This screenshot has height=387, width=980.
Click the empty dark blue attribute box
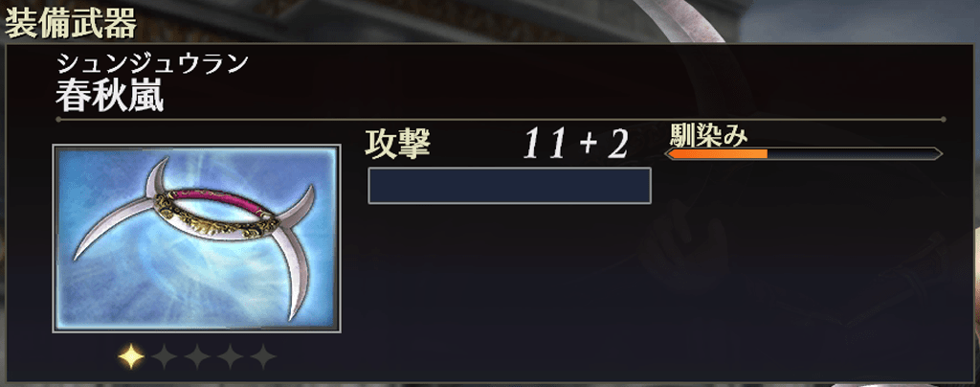coord(509,185)
